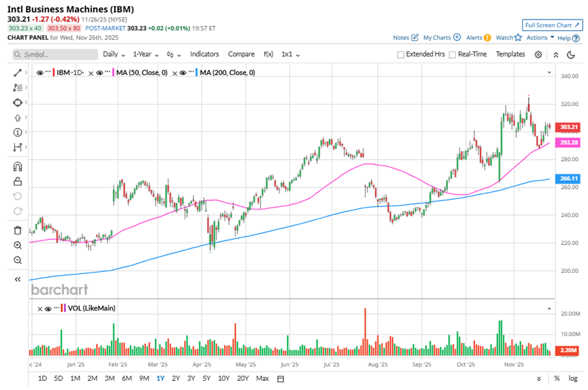Delete drawings with the trash icon
Screen dimensions: 588x390
point(18,230)
